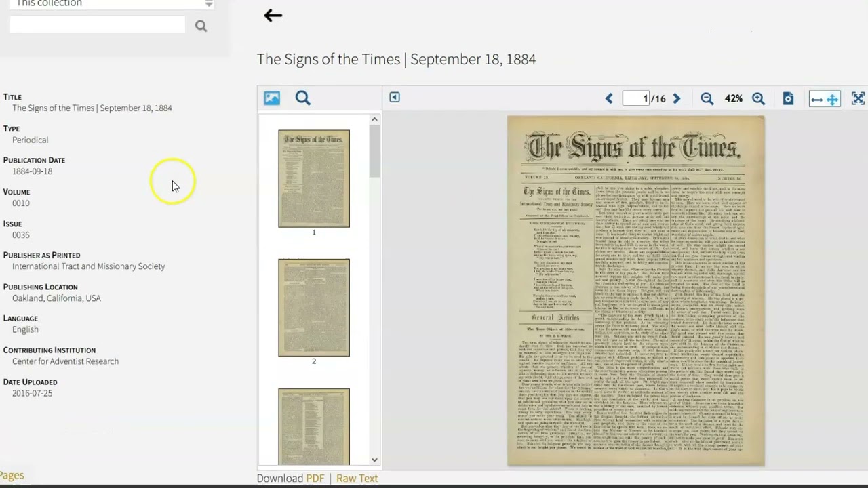Click thumbnail scrollbar down arrow
This screenshot has width=868, height=488.
pos(374,460)
